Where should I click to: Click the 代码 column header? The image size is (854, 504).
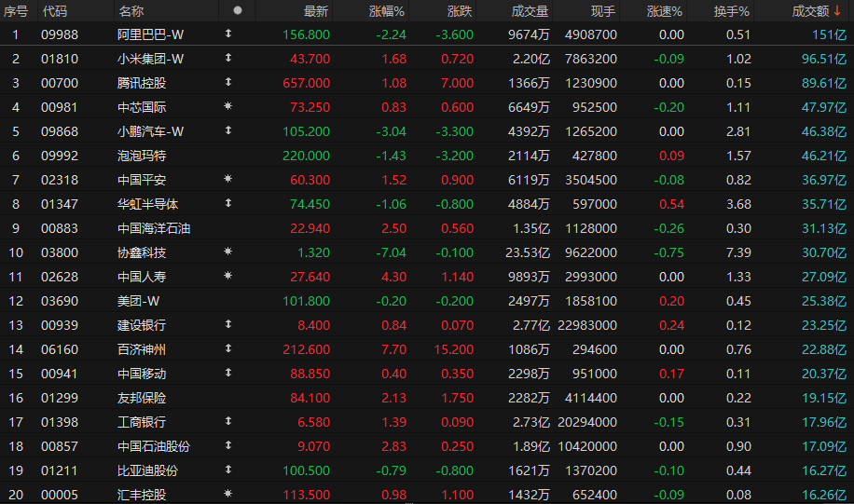click(x=55, y=11)
